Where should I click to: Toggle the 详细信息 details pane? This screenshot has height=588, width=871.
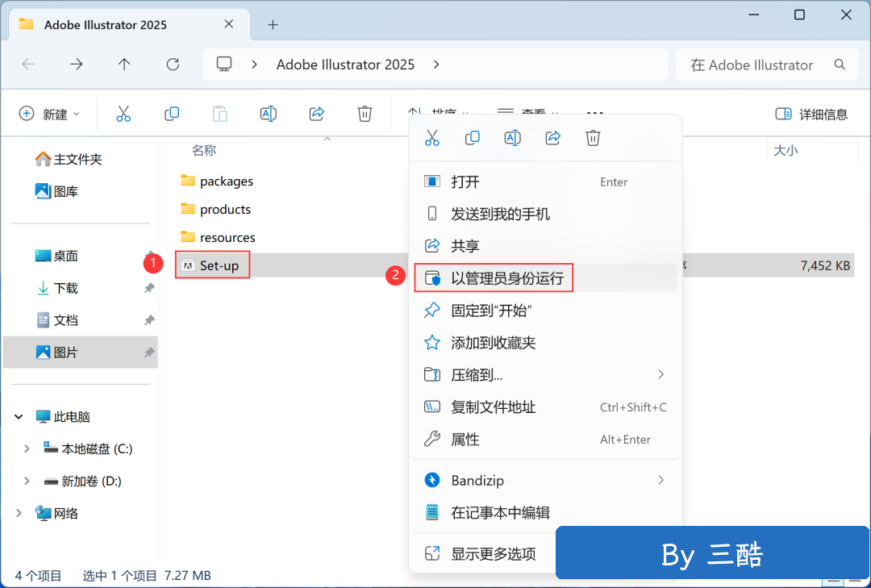coord(811,114)
